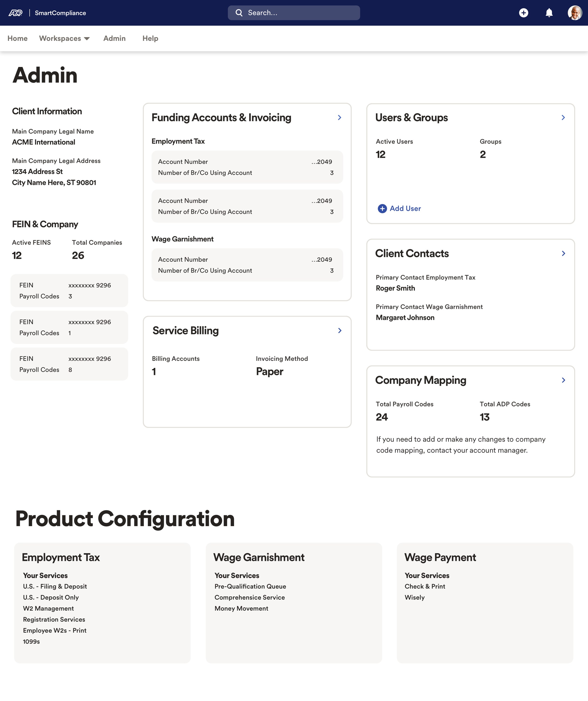Click in the Search input field

click(x=301, y=13)
